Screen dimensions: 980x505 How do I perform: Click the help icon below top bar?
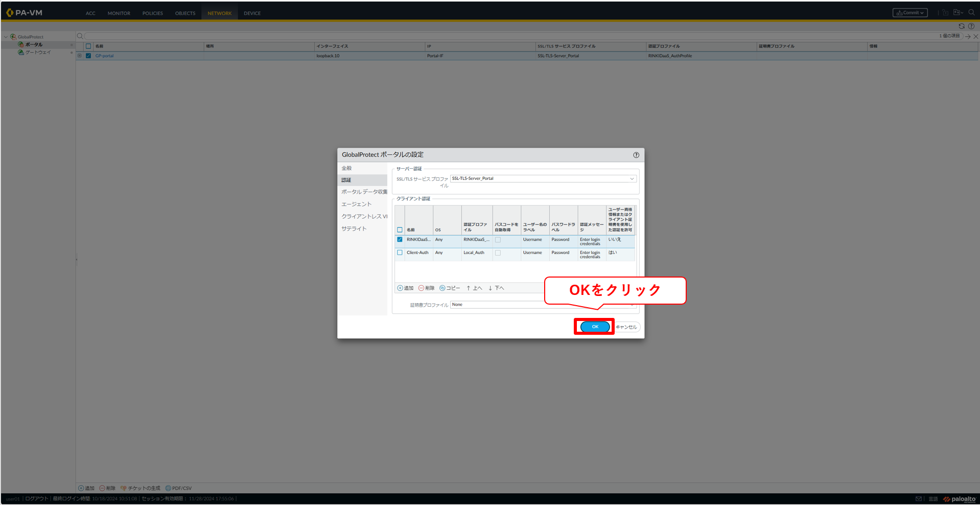pos(971,26)
